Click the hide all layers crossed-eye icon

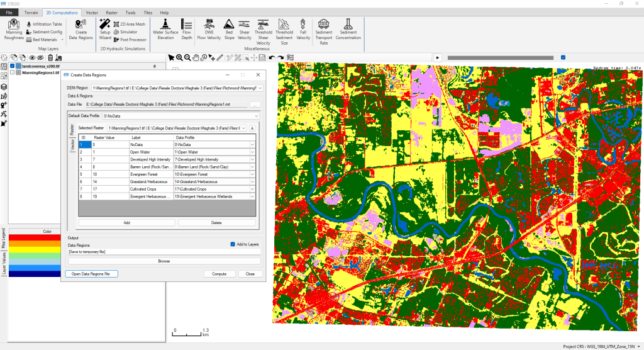[40, 58]
